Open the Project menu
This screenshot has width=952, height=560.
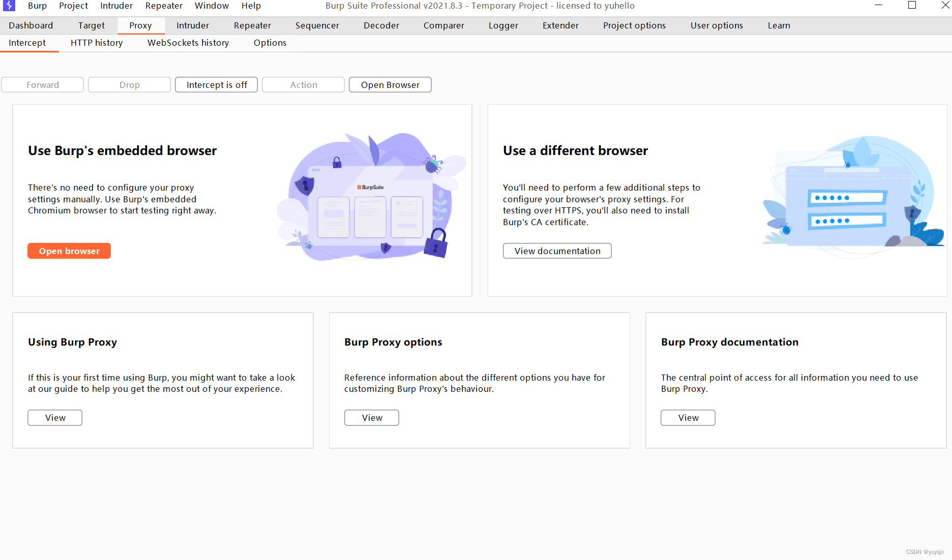click(x=73, y=6)
